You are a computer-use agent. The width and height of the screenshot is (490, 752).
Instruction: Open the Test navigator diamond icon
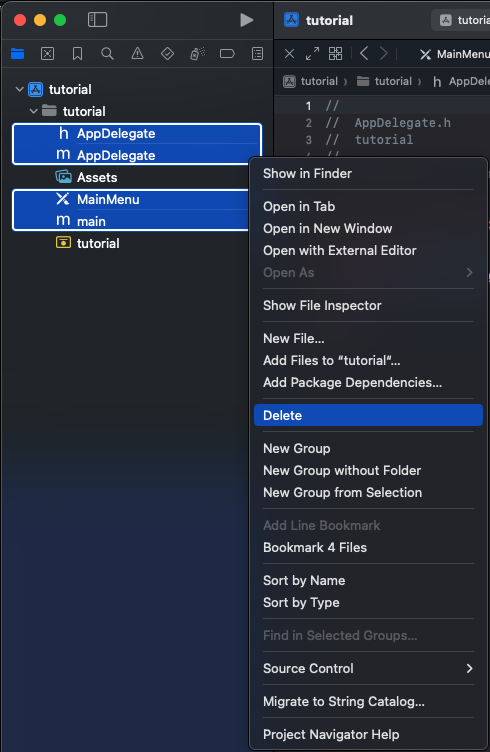point(167,53)
